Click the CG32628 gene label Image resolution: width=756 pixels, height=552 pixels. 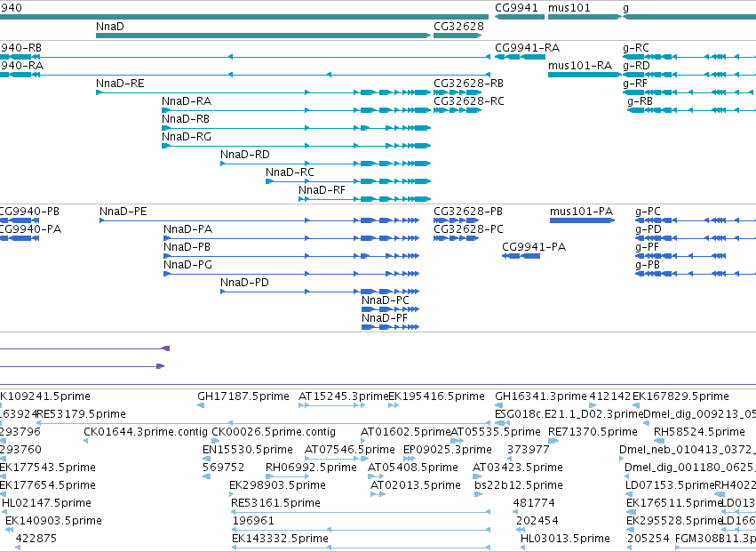[458, 26]
